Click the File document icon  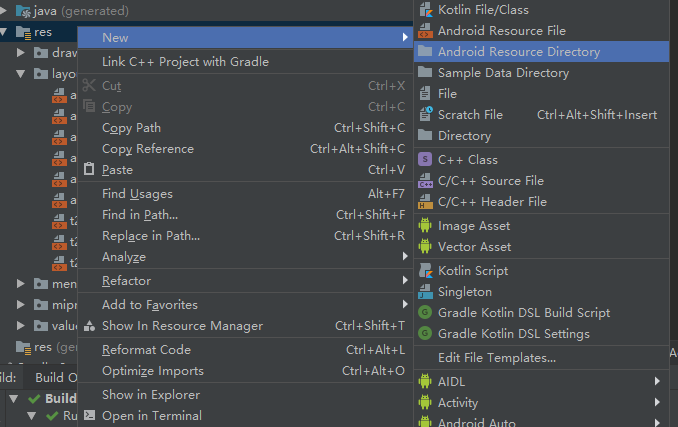[x=425, y=93]
